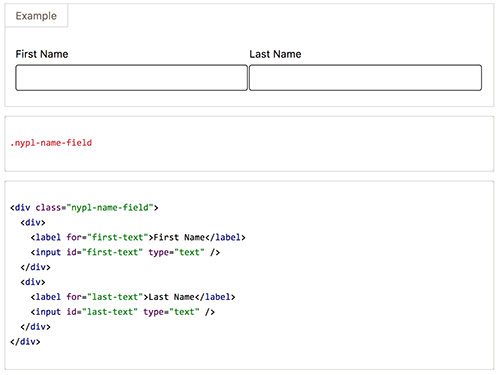Click the input id="first-text" code line
Screen dimensions: 500x375
(x=125, y=252)
